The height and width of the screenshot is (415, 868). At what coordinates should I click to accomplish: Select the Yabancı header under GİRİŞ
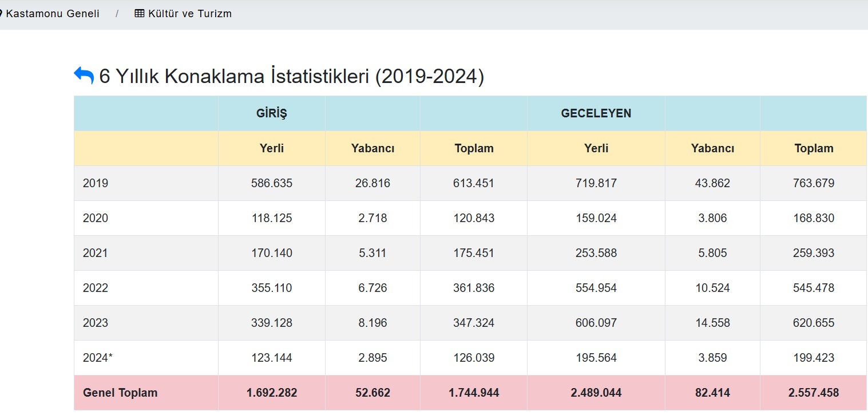pyautogui.click(x=372, y=148)
